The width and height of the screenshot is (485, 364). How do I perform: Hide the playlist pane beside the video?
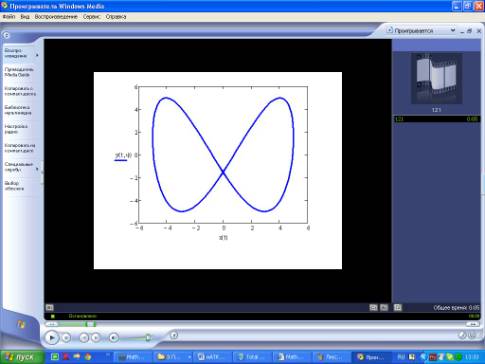point(398,307)
